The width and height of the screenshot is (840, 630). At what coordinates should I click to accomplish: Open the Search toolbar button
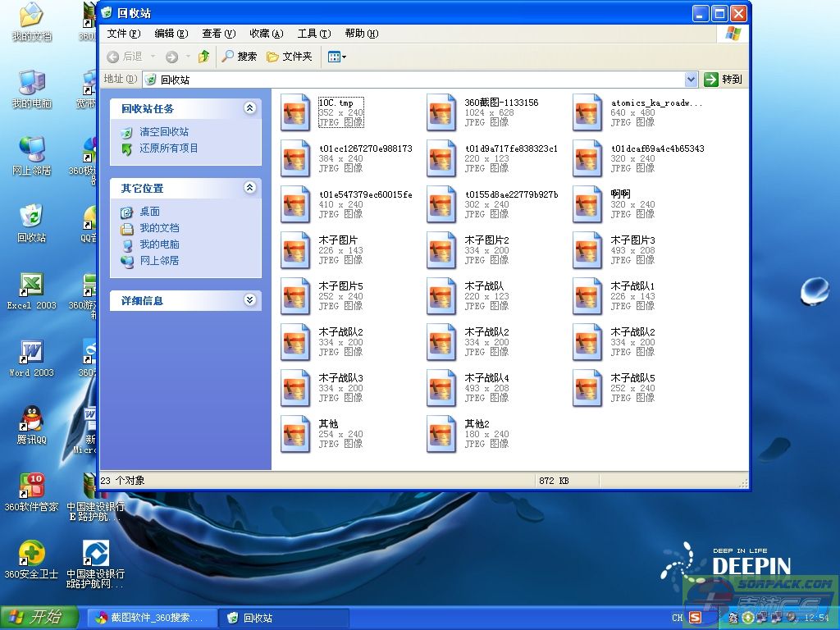tap(239, 57)
